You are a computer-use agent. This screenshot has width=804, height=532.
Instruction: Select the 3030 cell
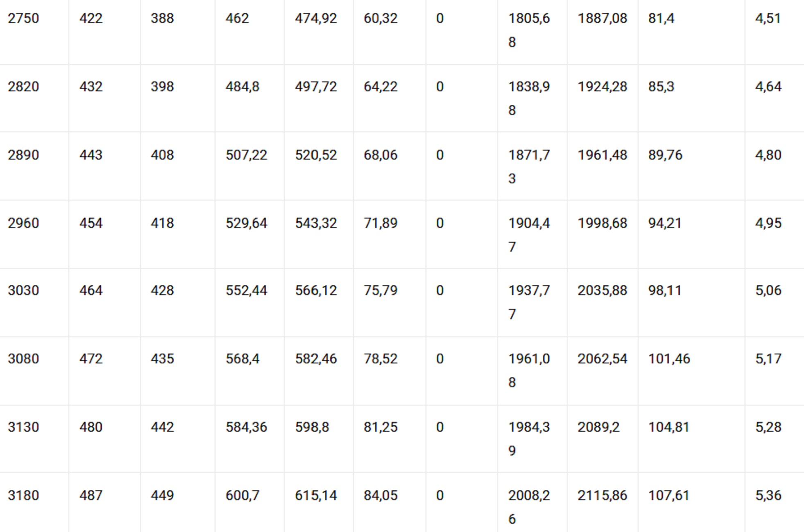click(x=23, y=291)
